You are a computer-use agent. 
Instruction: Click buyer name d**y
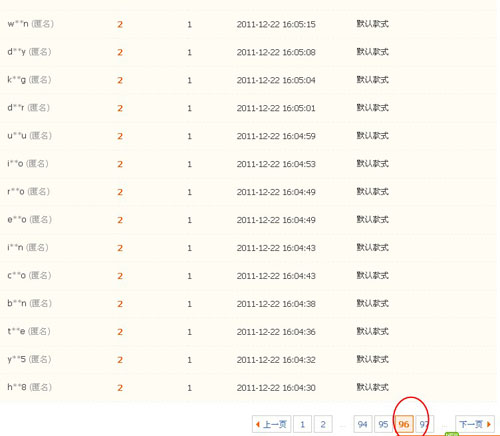pos(17,52)
